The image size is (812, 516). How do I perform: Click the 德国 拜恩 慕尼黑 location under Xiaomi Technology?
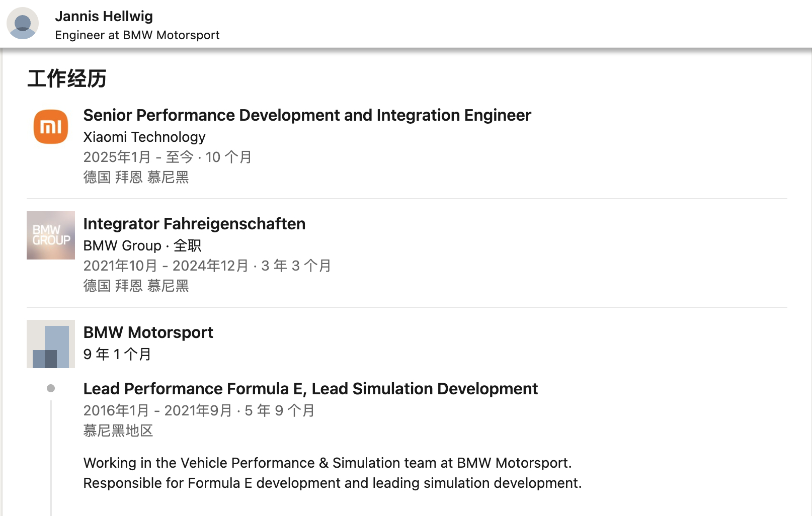pyautogui.click(x=136, y=177)
